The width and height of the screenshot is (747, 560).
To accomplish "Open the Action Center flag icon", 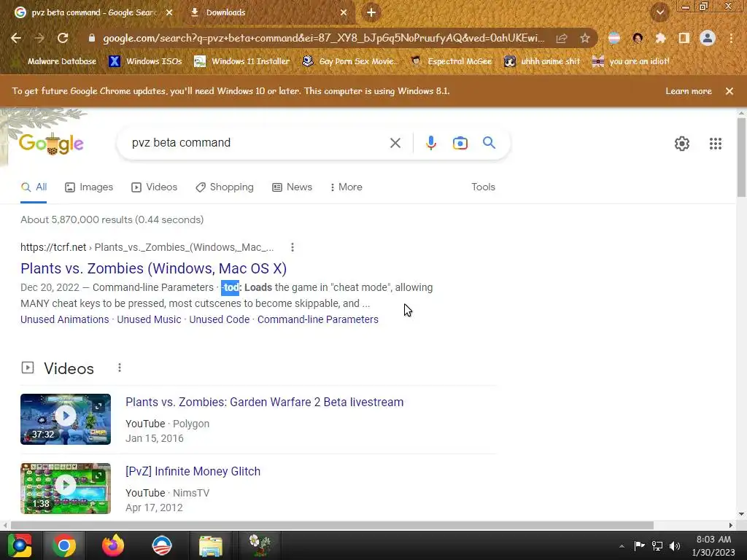I will tap(639, 545).
